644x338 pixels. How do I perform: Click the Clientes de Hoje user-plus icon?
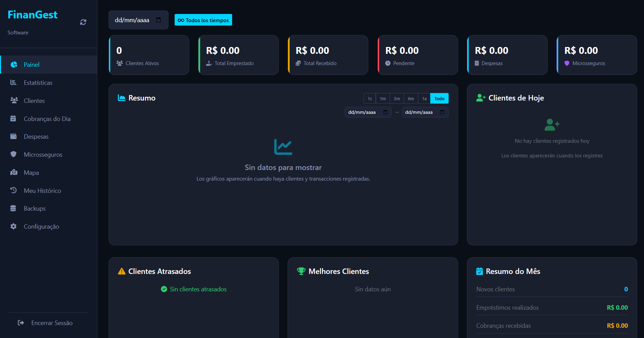pyautogui.click(x=481, y=98)
